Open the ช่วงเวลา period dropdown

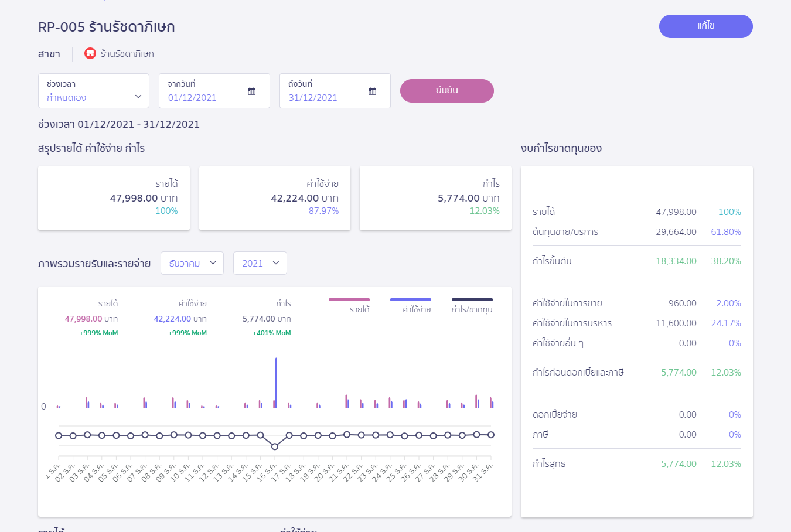coord(94,91)
